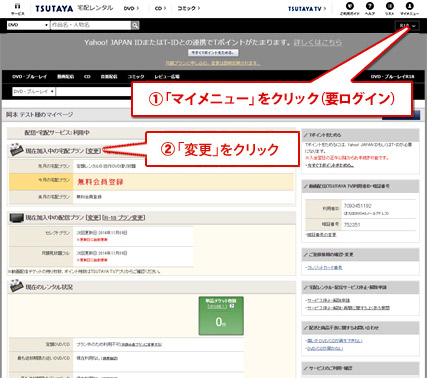Select the レビュー広場 tab in black navbar

coord(167,77)
